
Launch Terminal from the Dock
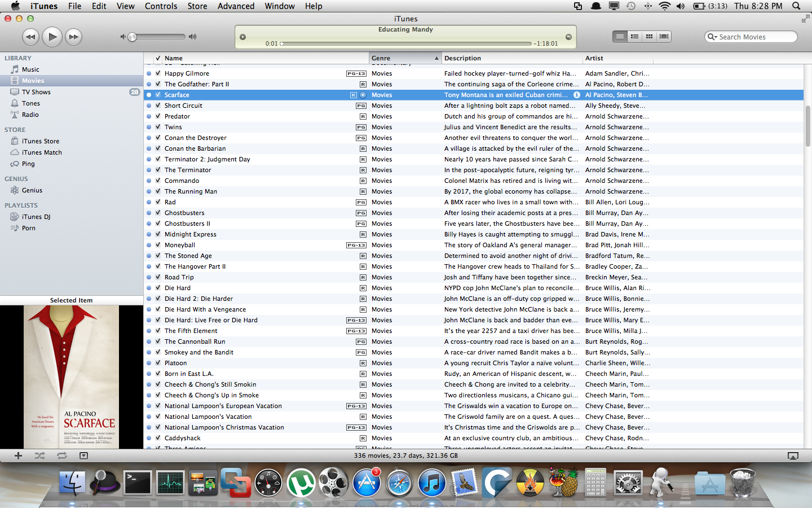[x=138, y=483]
